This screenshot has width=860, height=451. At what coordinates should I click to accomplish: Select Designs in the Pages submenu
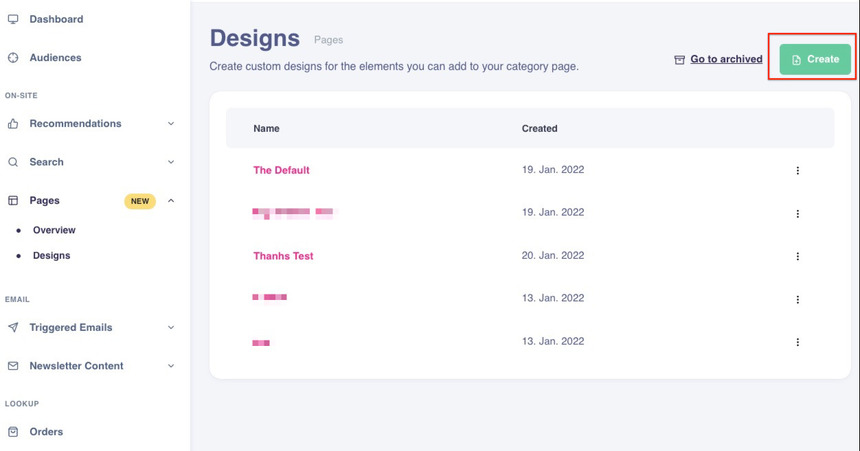coord(52,255)
